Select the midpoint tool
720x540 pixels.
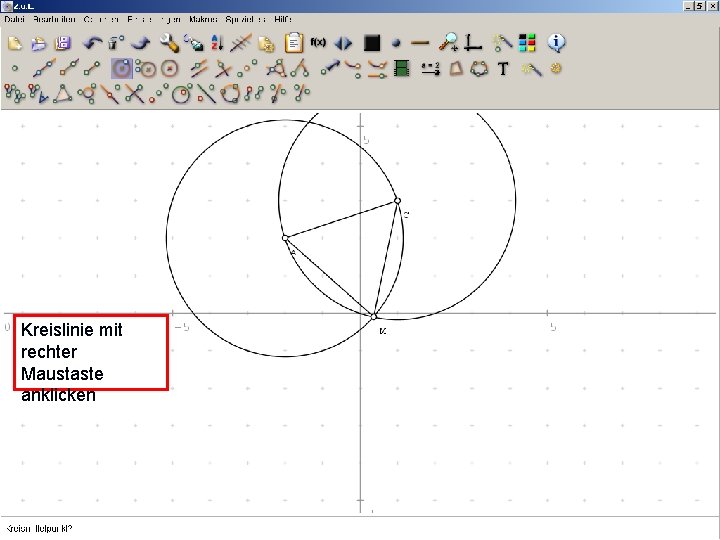247,68
